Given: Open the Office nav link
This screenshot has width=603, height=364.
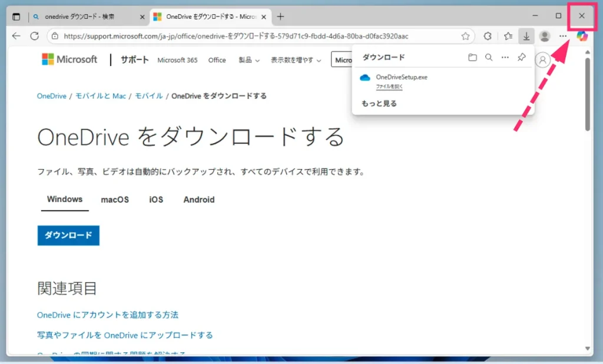Looking at the screenshot, I should [217, 60].
